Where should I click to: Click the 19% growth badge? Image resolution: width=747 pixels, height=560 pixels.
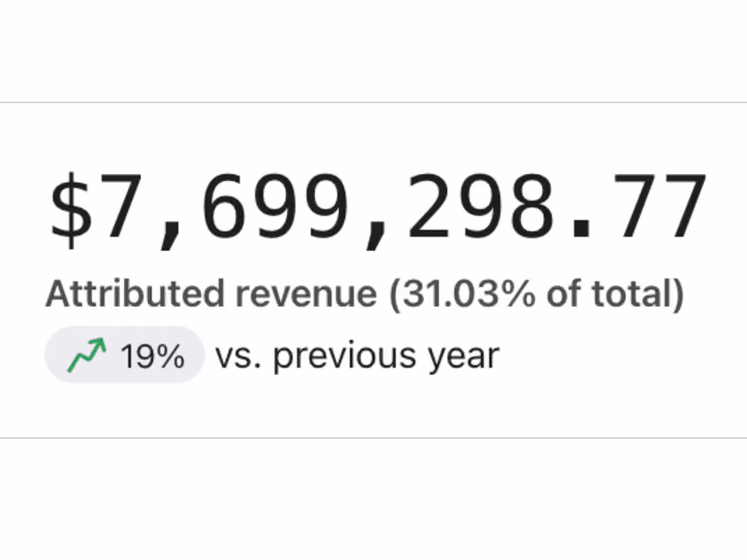(x=124, y=355)
